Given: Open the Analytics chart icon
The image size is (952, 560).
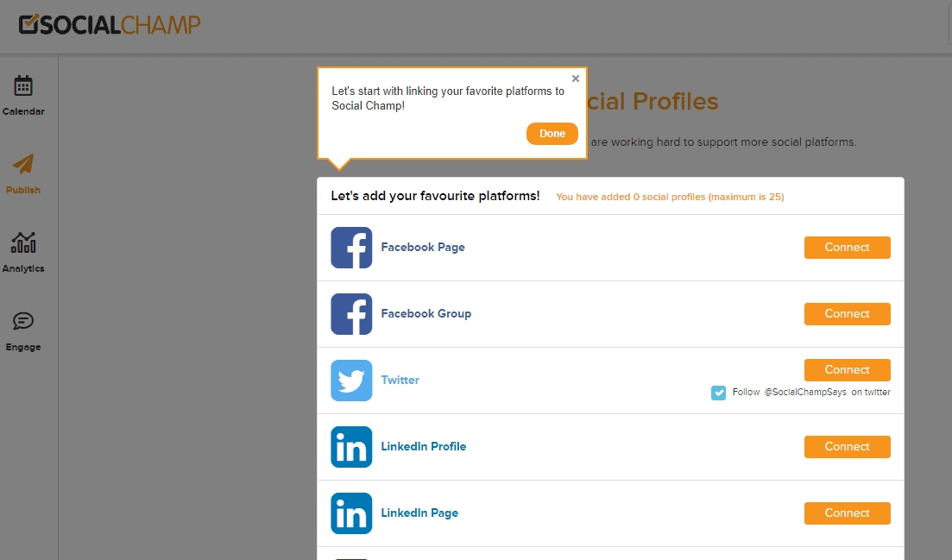Looking at the screenshot, I should (23, 242).
